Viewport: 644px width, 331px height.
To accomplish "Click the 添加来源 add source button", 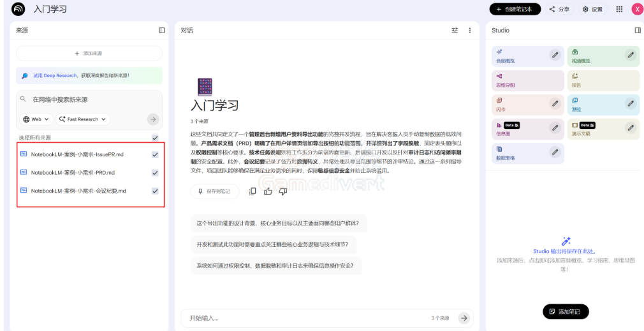I will pos(89,54).
